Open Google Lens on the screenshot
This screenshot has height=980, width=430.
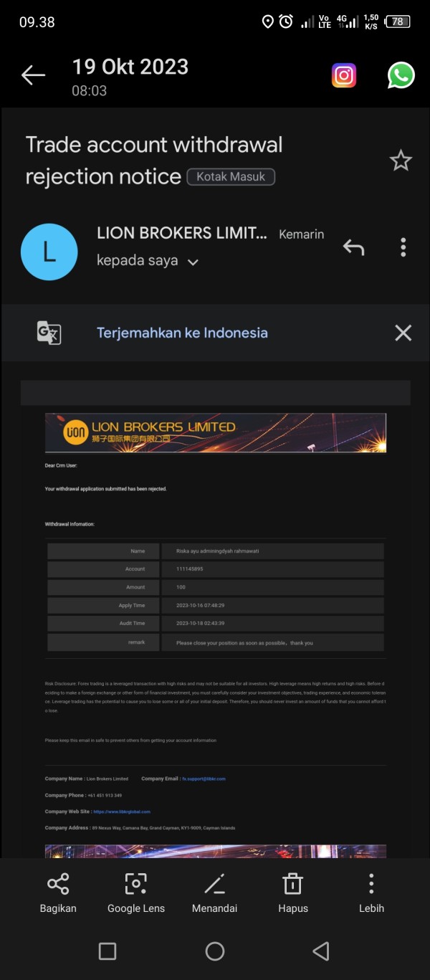[136, 893]
